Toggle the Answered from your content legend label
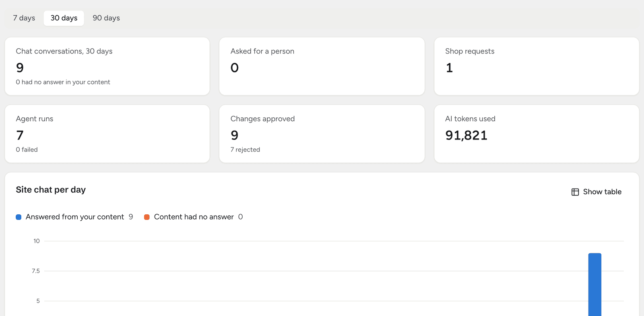 (x=75, y=217)
